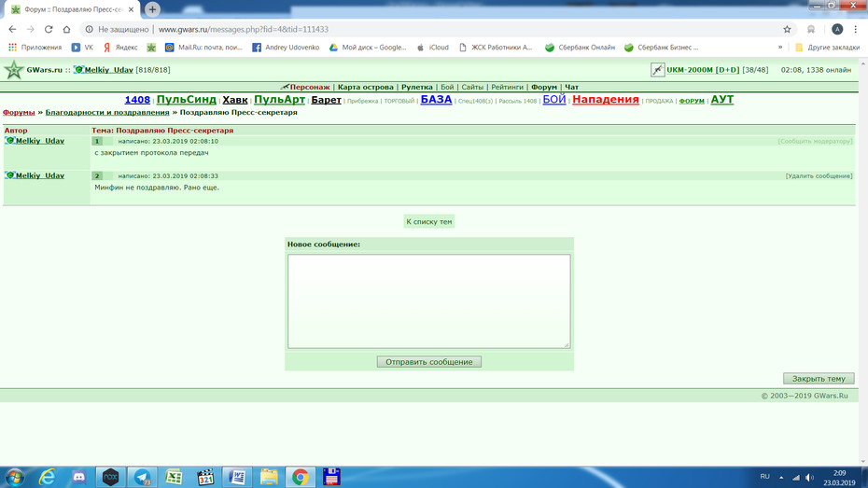Open the small ТОРГОВЫЙ link
Viewport: 868px width, 488px height.
tap(399, 102)
